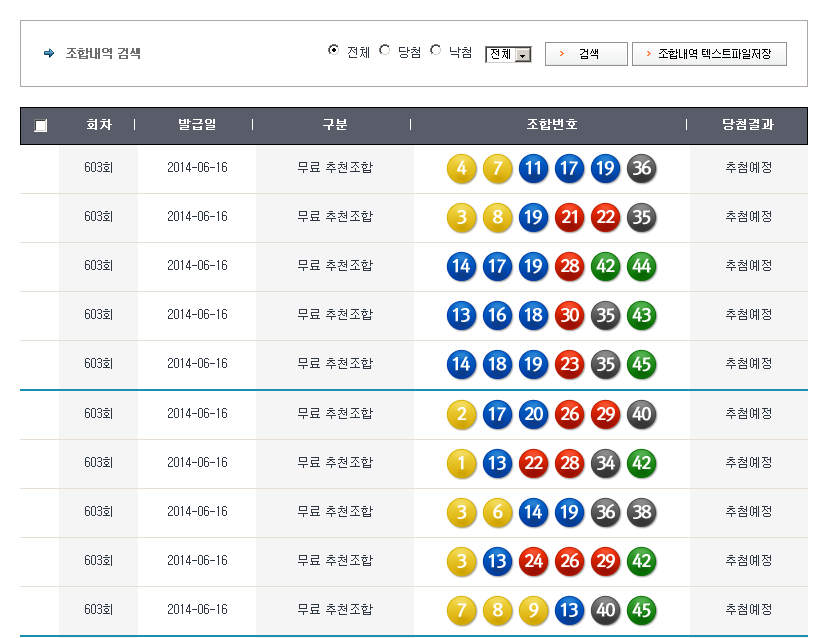
Task: Click the 발급일 column header
Action: pyautogui.click(x=197, y=125)
